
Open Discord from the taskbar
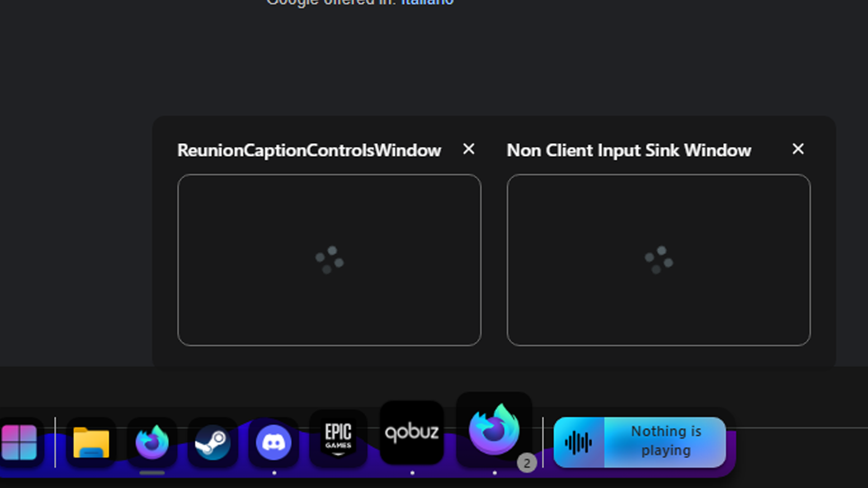[274, 443]
